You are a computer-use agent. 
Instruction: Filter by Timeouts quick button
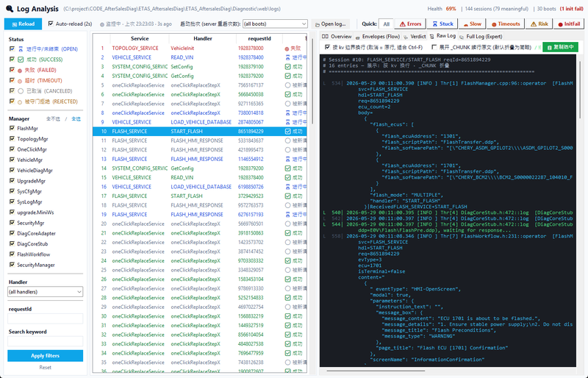coord(506,24)
